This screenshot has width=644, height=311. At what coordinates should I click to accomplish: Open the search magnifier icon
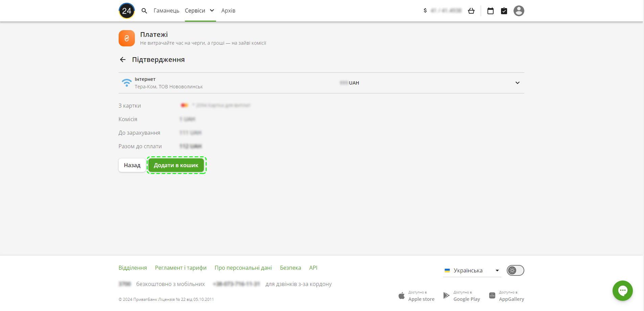[x=144, y=11]
